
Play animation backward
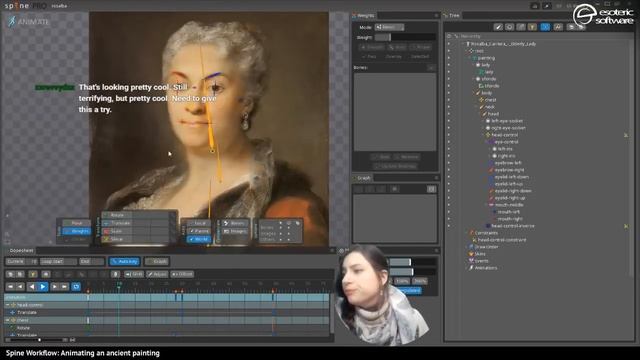(x=32, y=287)
